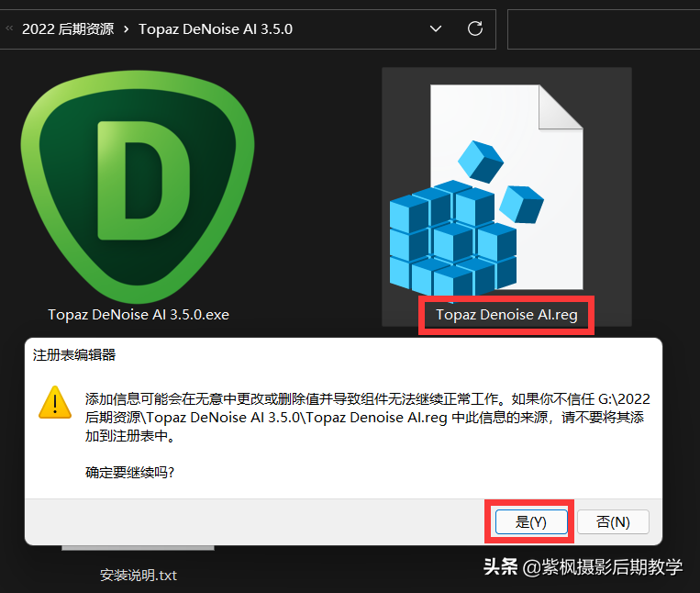
Task: Click the yellow warning icon in the dialog
Action: pos(55,402)
